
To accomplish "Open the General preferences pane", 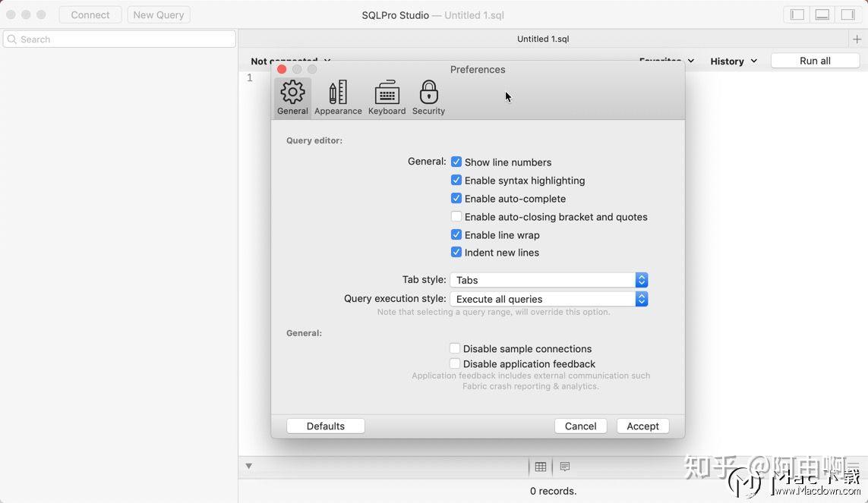I will pos(292,95).
